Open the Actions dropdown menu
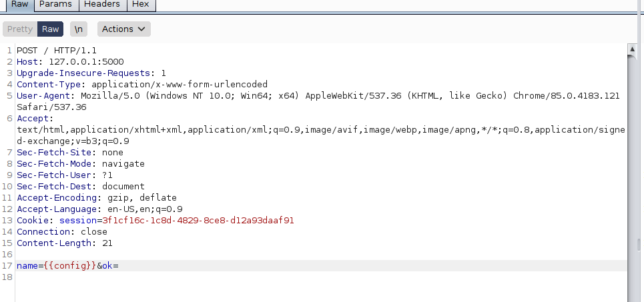 (123, 29)
